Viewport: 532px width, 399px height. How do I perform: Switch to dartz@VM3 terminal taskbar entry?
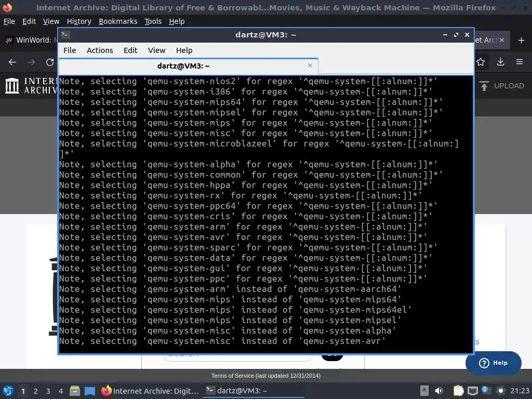pyautogui.click(x=253, y=391)
